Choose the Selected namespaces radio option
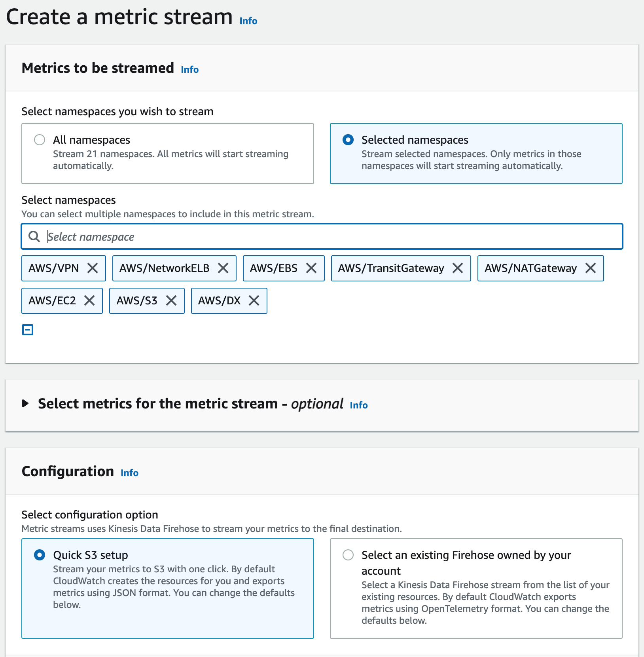Screen dimensions: 644x657 (348, 140)
